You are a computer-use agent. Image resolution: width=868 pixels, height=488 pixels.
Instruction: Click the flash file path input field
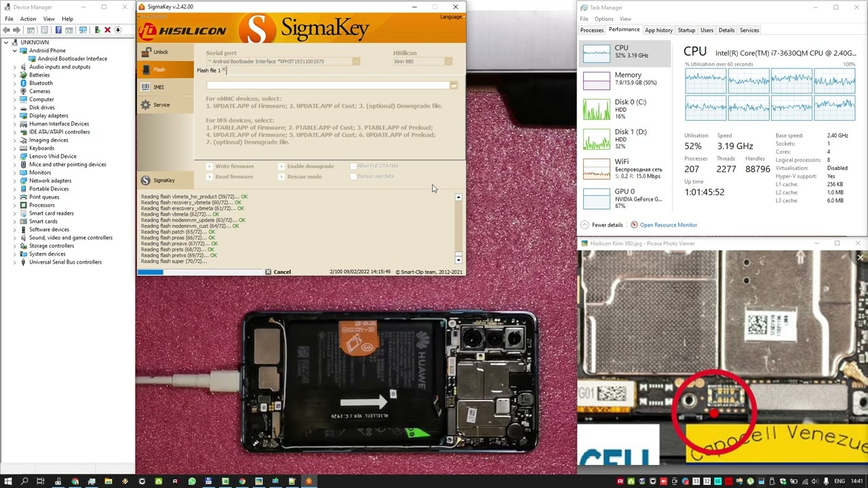[x=328, y=85]
